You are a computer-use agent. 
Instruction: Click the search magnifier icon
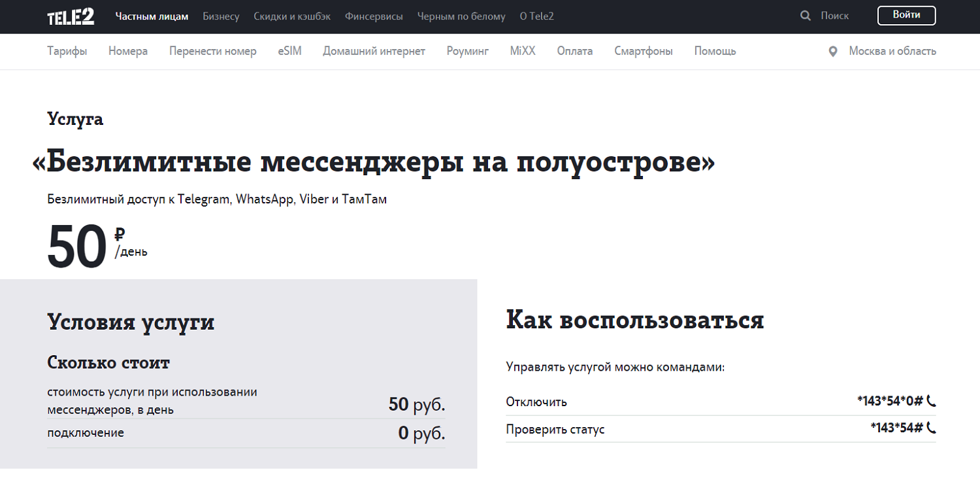pos(806,16)
